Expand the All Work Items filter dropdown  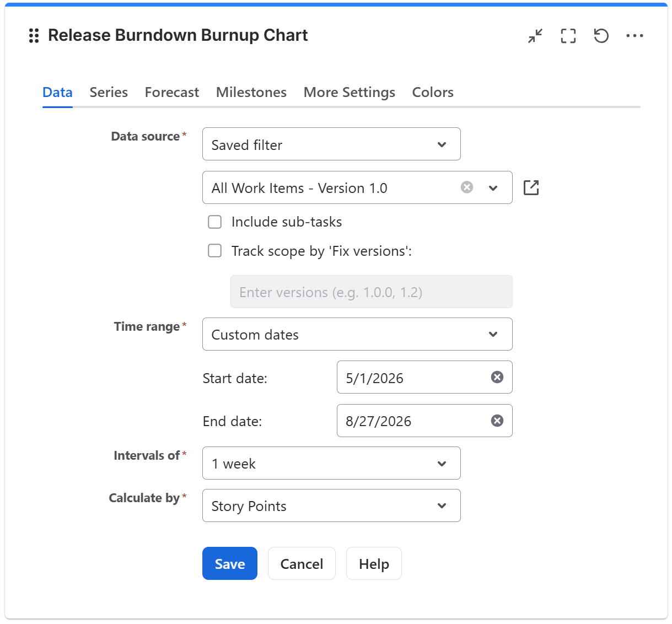(493, 188)
